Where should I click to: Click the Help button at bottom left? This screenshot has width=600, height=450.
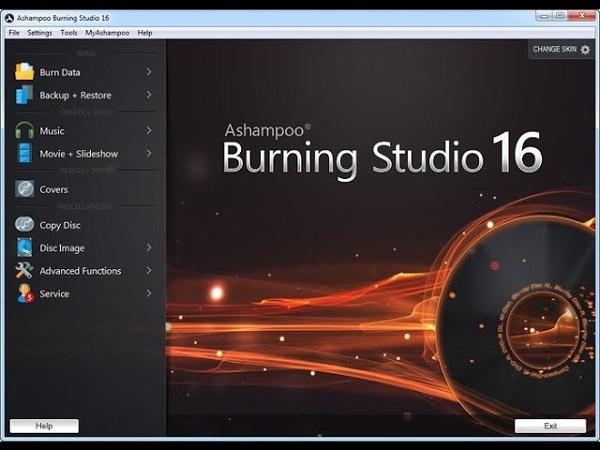click(x=44, y=426)
